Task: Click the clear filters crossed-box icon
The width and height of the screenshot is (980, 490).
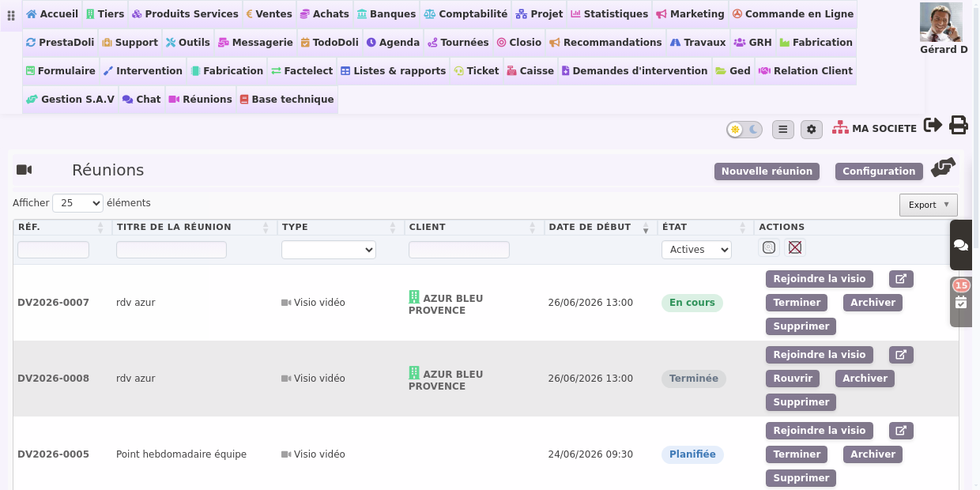Action: [x=795, y=247]
